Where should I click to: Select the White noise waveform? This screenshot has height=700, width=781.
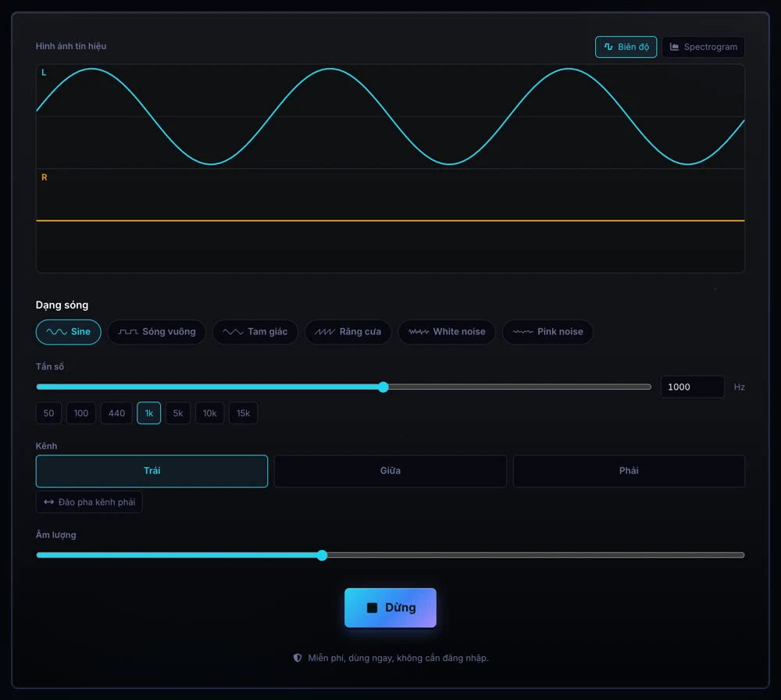tap(447, 332)
